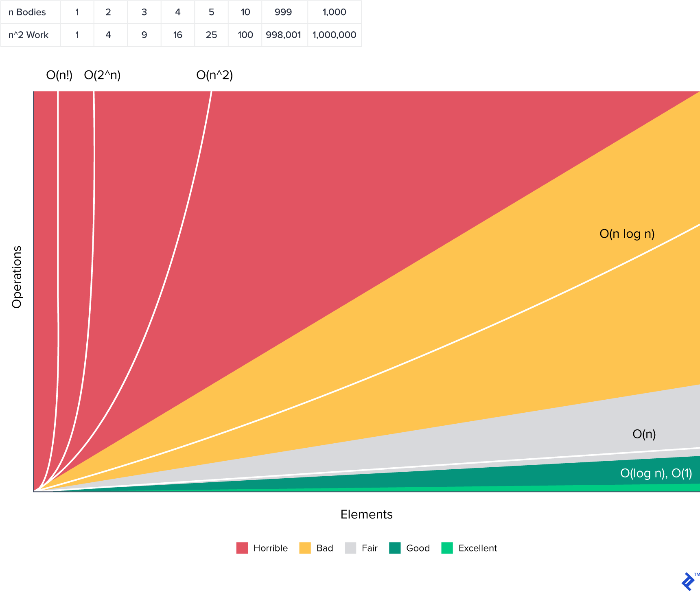Click the Elements x-axis title
700x591 pixels.
366,514
